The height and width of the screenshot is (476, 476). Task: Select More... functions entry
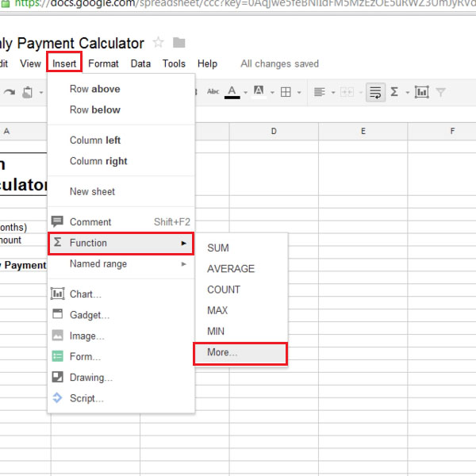pos(240,353)
